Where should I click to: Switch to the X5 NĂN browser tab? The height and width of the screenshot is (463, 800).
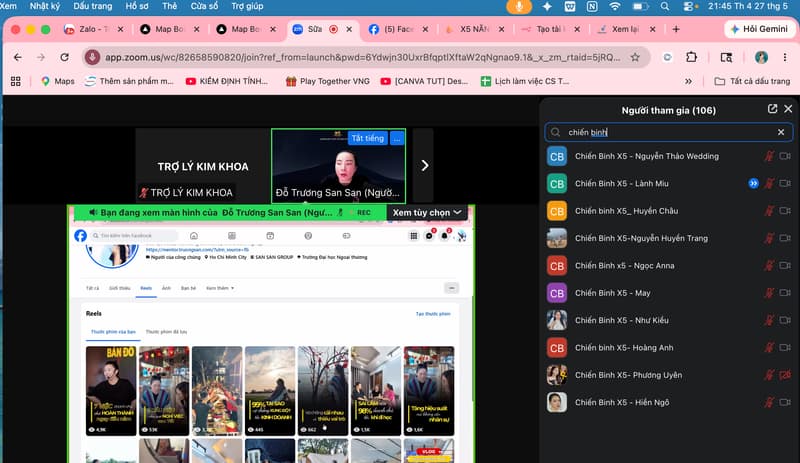(474, 29)
